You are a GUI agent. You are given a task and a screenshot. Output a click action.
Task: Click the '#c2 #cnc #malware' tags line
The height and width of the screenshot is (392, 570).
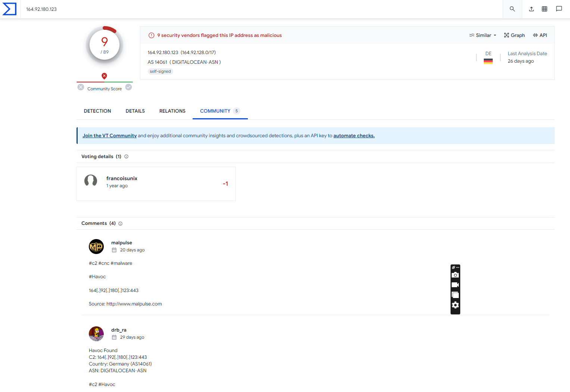(x=110, y=263)
